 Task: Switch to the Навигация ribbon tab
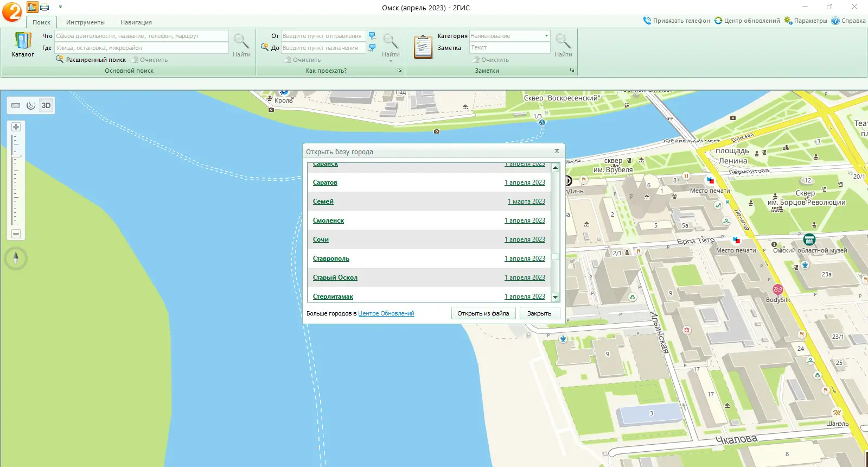pyautogui.click(x=136, y=22)
